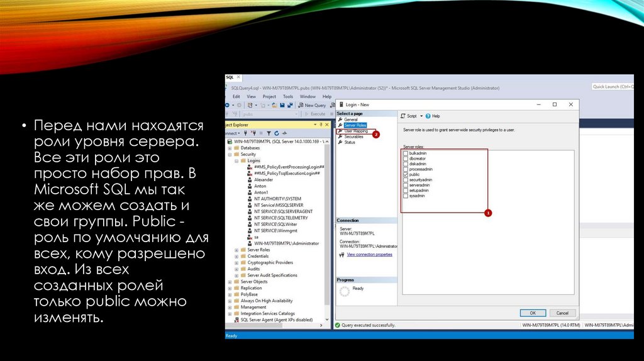This screenshot has height=361, width=644.
Task: Open the View menu
Action: point(251,96)
